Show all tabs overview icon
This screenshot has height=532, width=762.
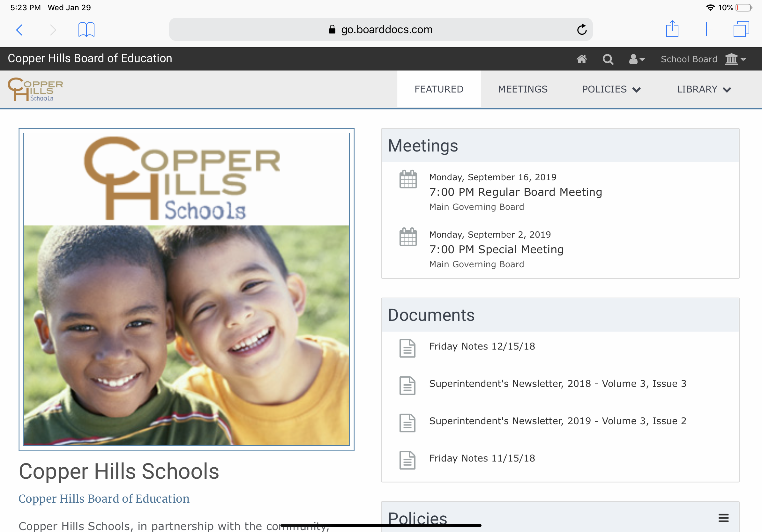click(741, 29)
